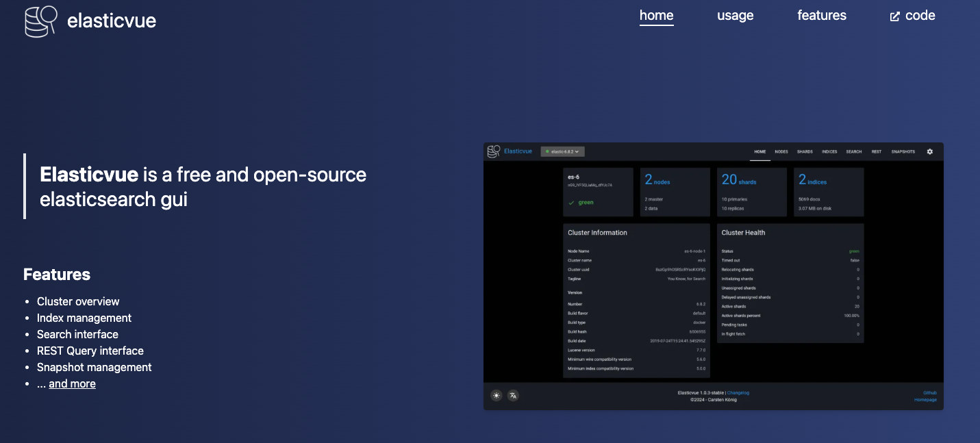This screenshot has height=443, width=980.
Task: Toggle light theme with the sun icon
Action: tap(497, 395)
